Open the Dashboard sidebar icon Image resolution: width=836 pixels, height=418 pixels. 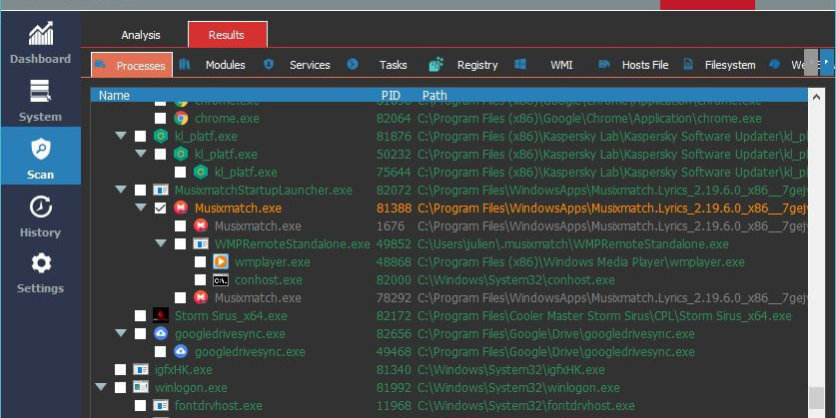click(40, 36)
